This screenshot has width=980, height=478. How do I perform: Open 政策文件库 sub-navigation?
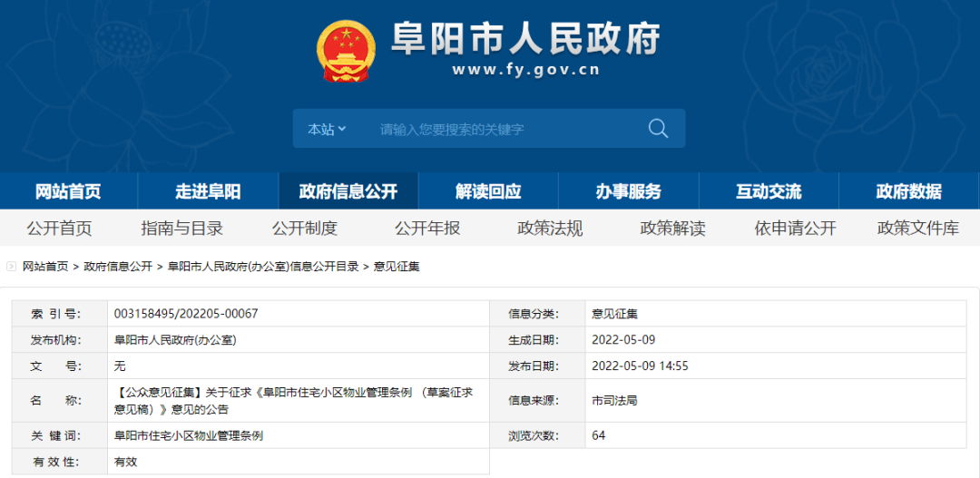click(x=917, y=229)
